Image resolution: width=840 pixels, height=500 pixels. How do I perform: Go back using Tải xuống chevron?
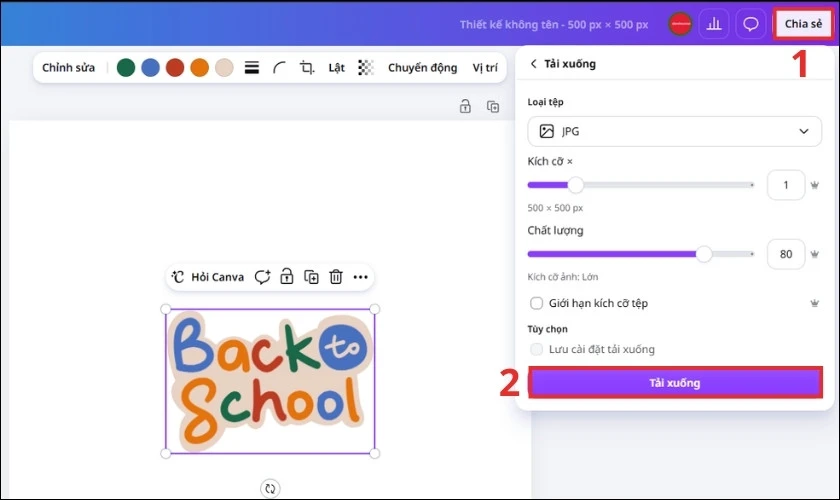[x=534, y=64]
